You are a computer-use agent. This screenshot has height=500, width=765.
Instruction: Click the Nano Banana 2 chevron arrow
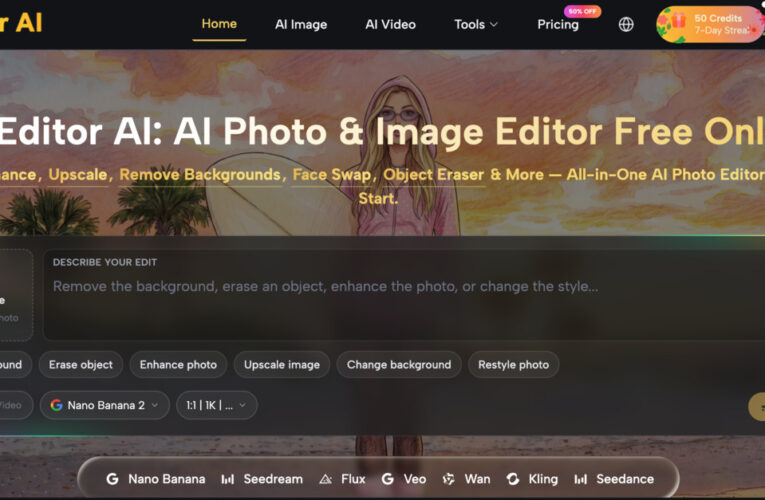pyautogui.click(x=155, y=405)
